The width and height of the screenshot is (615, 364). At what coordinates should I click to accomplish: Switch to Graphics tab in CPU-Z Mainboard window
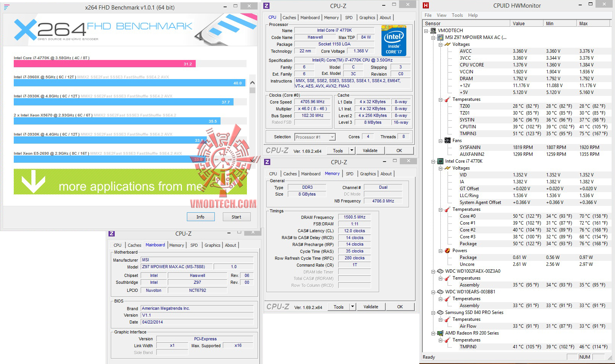(x=213, y=245)
